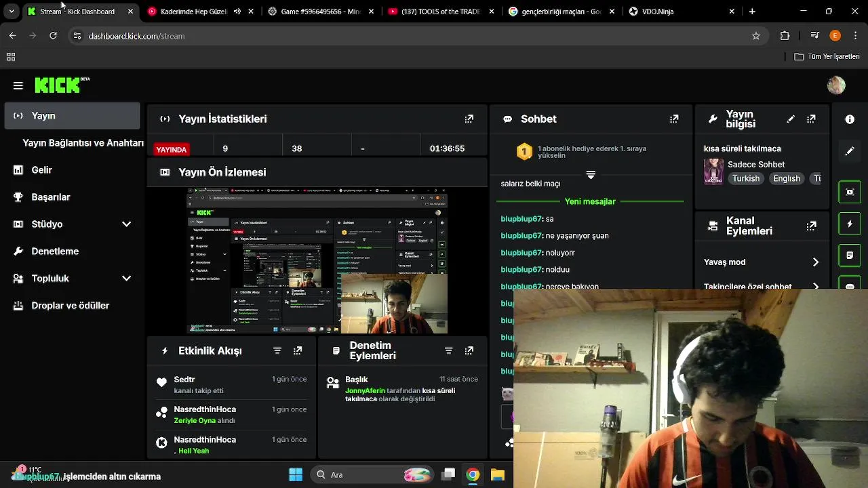
Task: Click the green preview frame icon on the right rail
Action: 850,192
